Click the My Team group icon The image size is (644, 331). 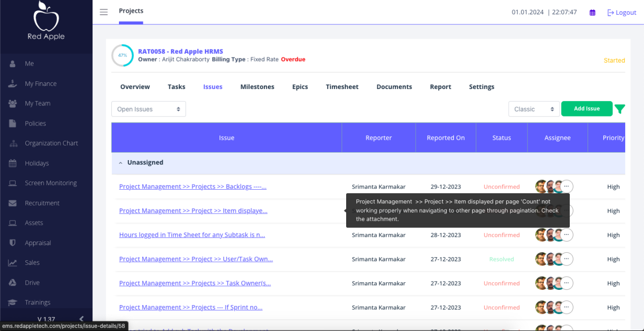click(x=13, y=103)
